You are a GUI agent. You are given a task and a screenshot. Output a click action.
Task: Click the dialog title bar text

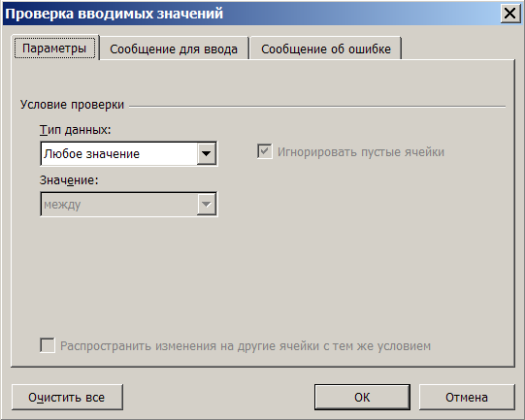click(115, 14)
